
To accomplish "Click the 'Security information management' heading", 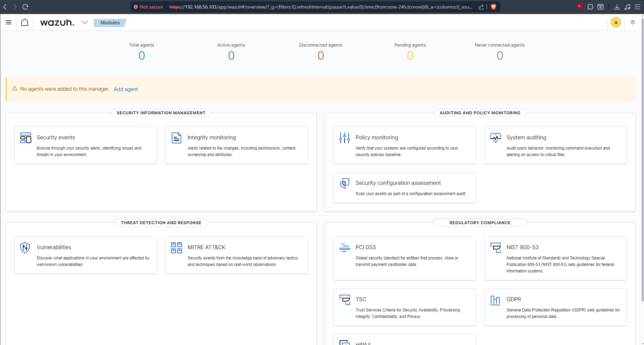I will click(x=161, y=113).
